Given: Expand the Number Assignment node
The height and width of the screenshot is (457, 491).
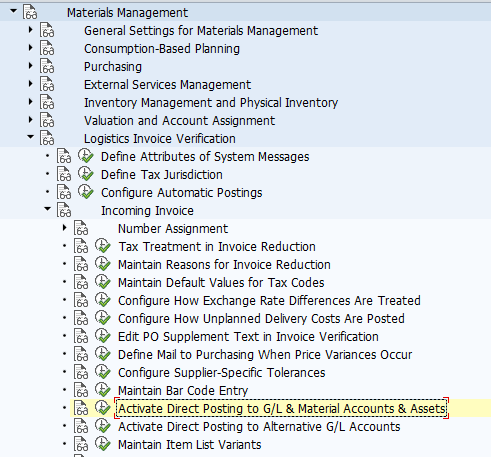Looking at the screenshot, I should 65,228.
